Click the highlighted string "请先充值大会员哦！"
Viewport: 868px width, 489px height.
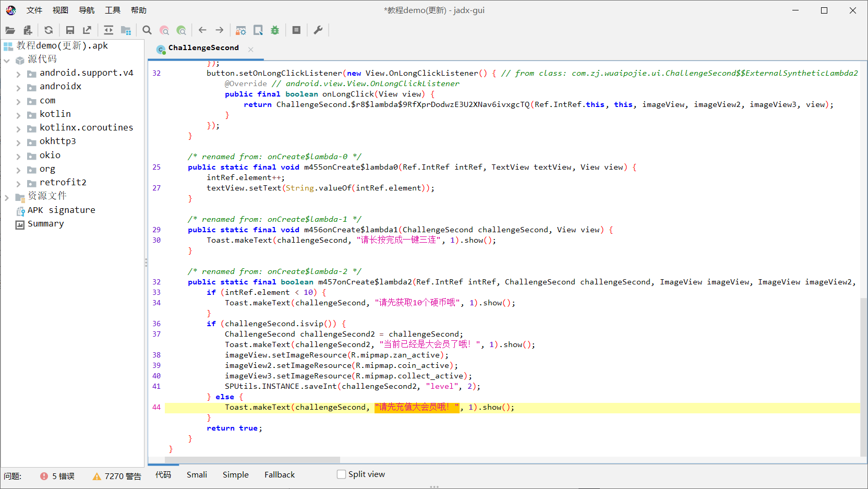tap(417, 407)
